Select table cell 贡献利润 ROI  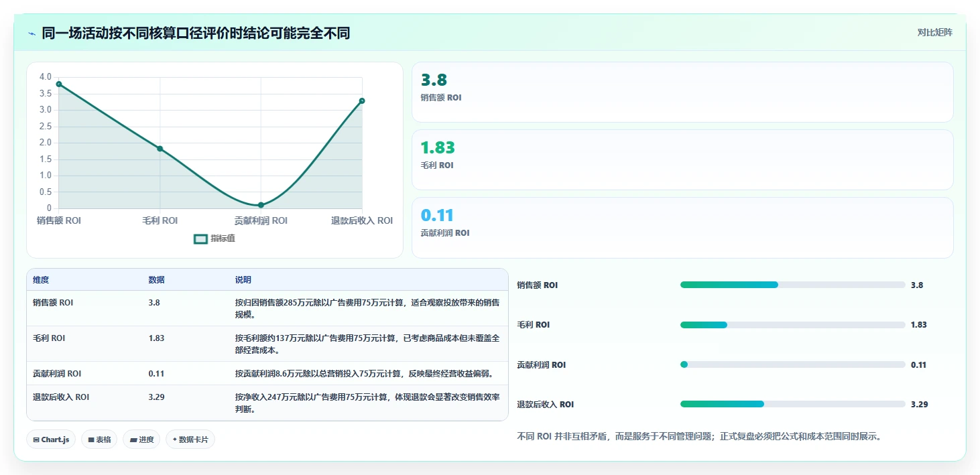pyautogui.click(x=57, y=374)
